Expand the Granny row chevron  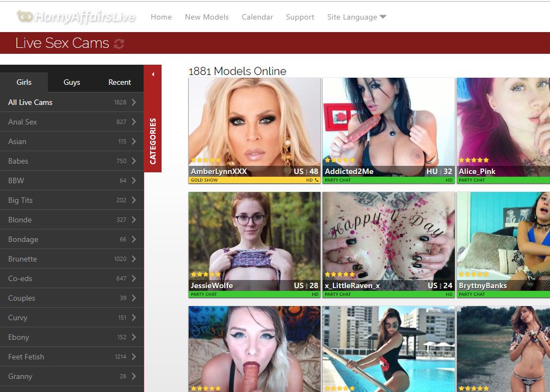click(134, 376)
